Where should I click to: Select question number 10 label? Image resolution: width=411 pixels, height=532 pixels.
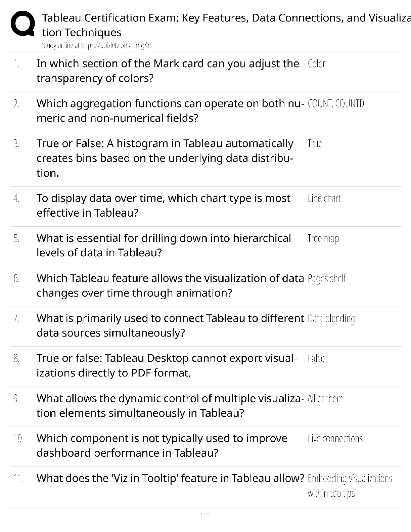pyautogui.click(x=19, y=438)
